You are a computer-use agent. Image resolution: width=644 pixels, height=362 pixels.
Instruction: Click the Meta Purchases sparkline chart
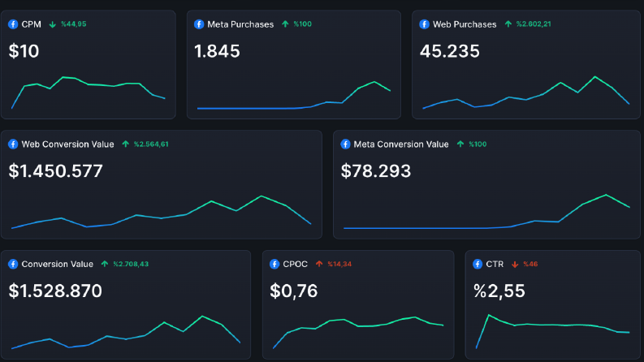pyautogui.click(x=294, y=95)
